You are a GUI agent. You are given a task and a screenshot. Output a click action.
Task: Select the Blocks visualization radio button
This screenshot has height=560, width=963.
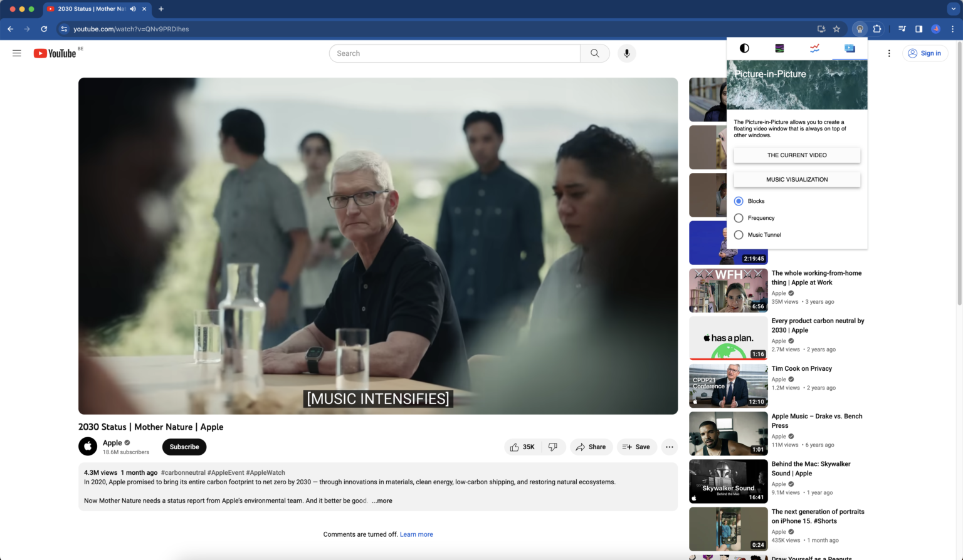click(x=739, y=200)
